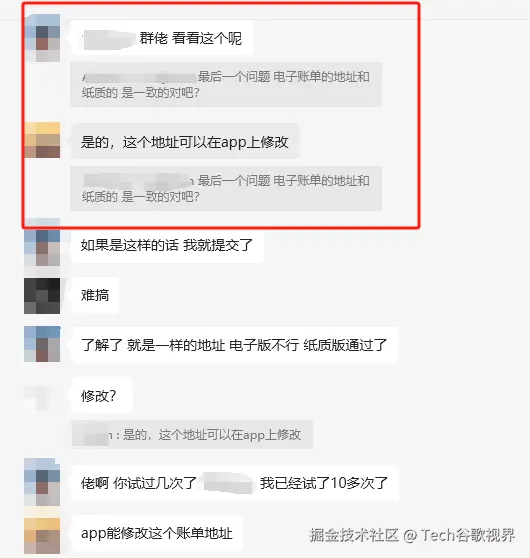Select bubble "是的，这个地址可以在app上修改" in white
Image resolution: width=530 pixels, height=558 pixels.
point(185,141)
